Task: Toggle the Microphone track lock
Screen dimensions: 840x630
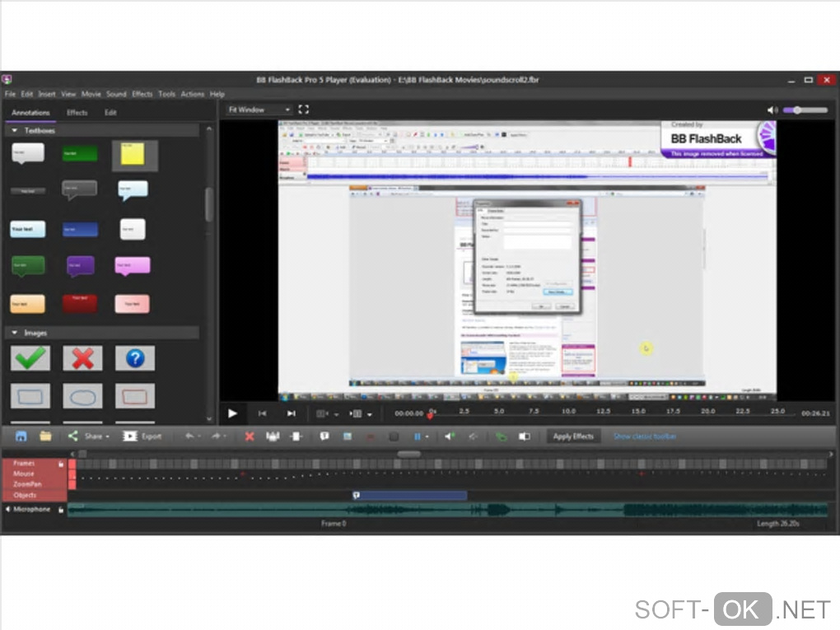Action: (61, 510)
